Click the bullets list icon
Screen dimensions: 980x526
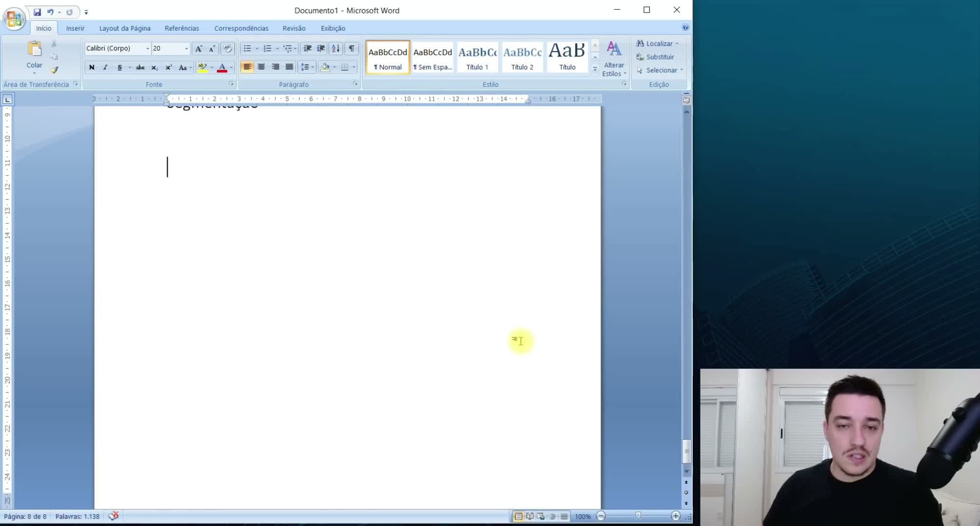(x=247, y=48)
